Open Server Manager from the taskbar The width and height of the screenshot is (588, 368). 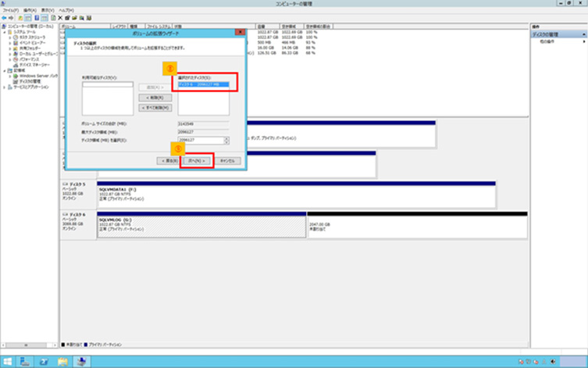(25, 362)
